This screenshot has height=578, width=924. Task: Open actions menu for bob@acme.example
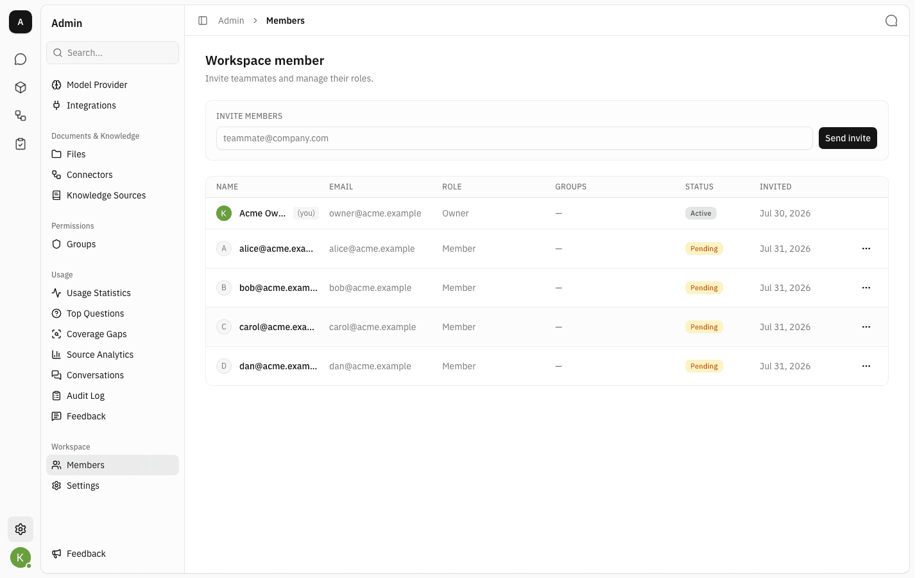866,288
